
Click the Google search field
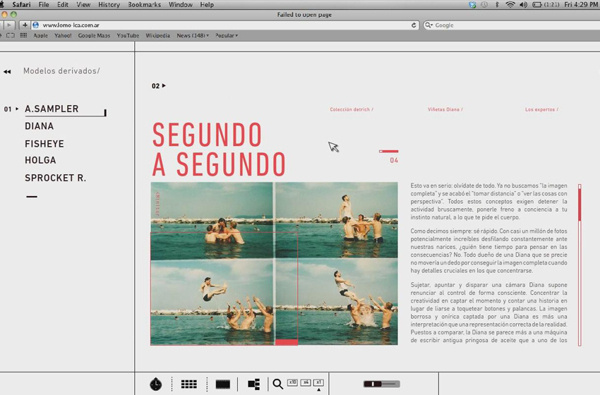[512, 25]
